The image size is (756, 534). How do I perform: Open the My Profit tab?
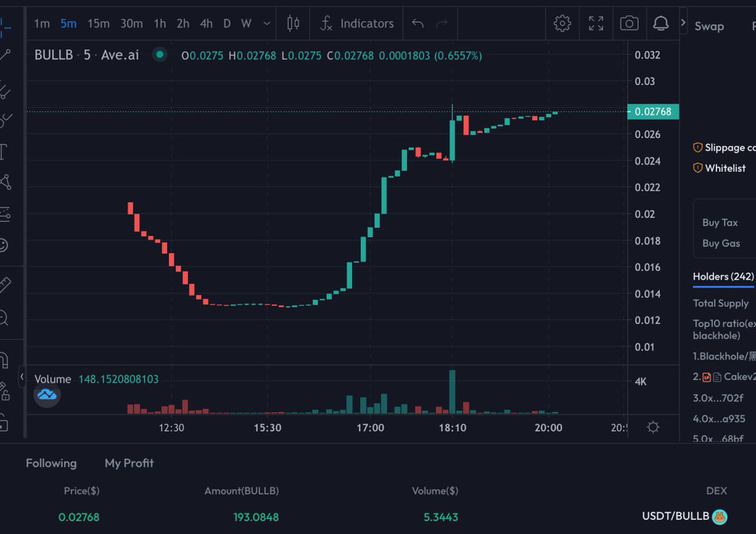click(x=129, y=463)
